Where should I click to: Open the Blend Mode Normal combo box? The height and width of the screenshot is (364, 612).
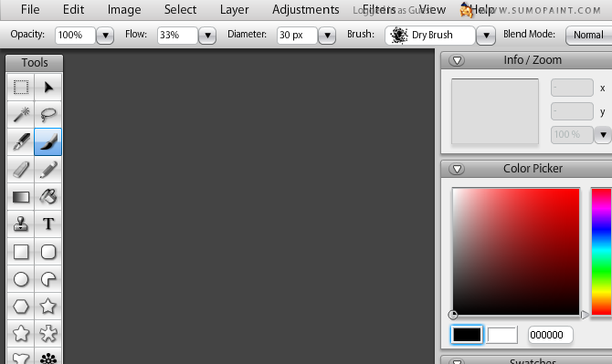[588, 36]
